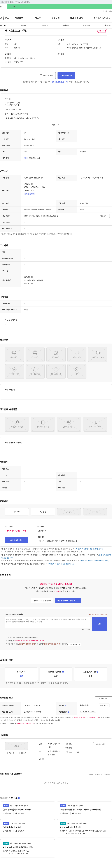Click the 장애인용 화장실 facility icon
The width and height of the screenshot is (112, 868).
point(69,424)
